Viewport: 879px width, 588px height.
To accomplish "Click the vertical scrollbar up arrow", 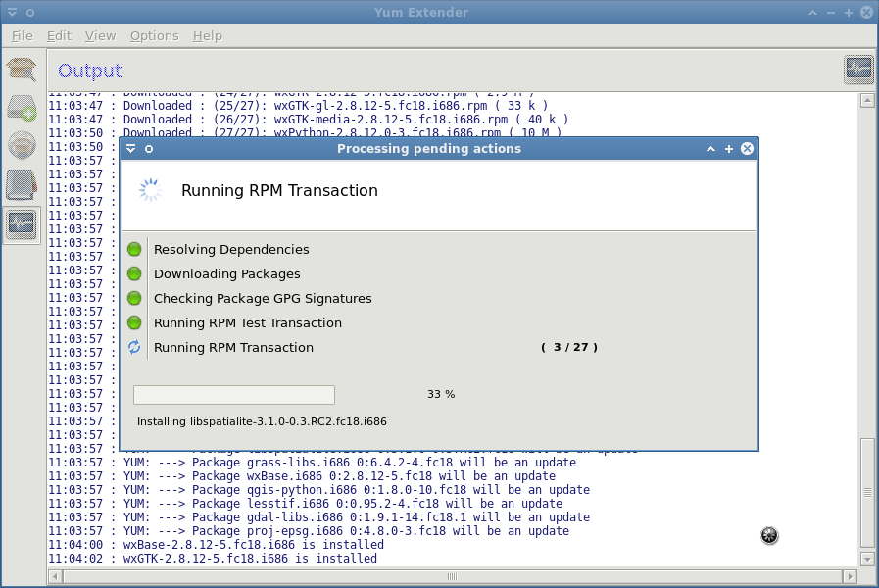I will coord(867,101).
